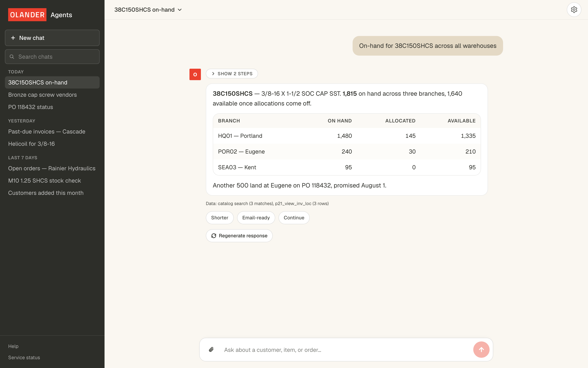
Task: Click plus icon in New chat
Action: 13,38
